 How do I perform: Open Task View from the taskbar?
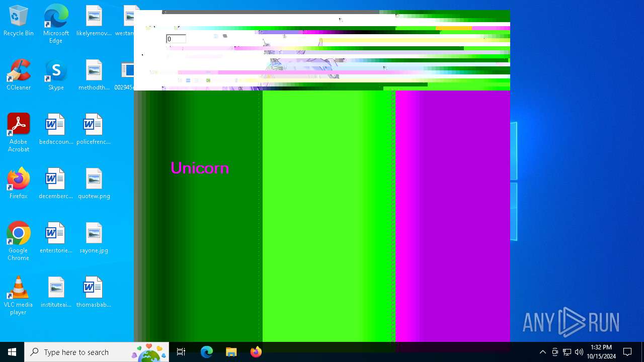[x=181, y=352]
